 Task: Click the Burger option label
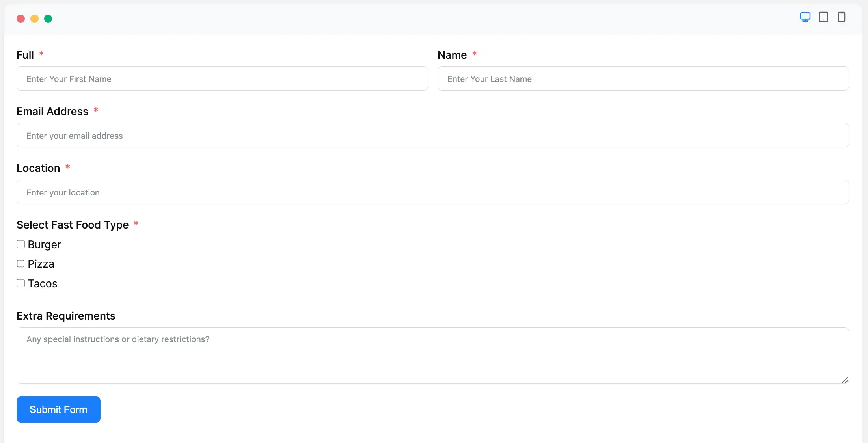click(45, 245)
